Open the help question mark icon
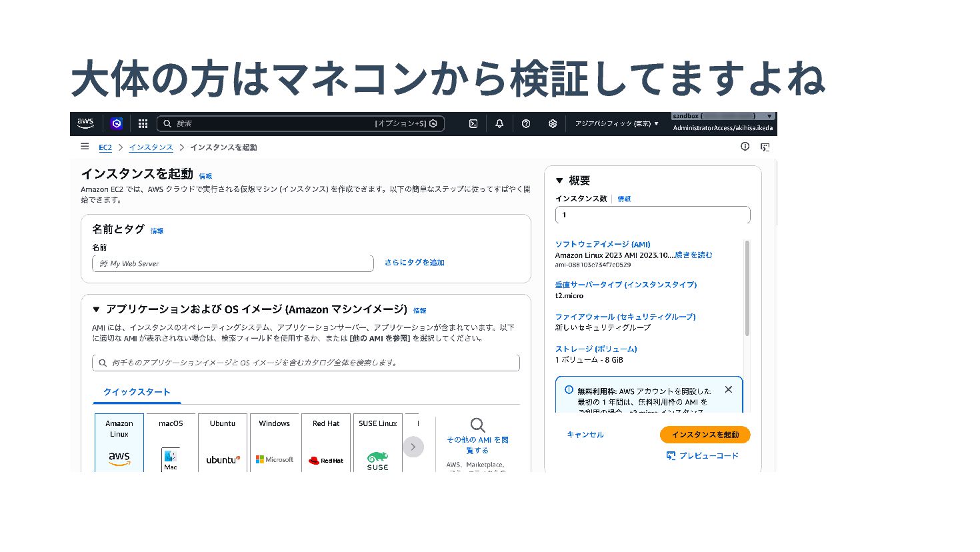The width and height of the screenshot is (980, 552). click(x=526, y=123)
